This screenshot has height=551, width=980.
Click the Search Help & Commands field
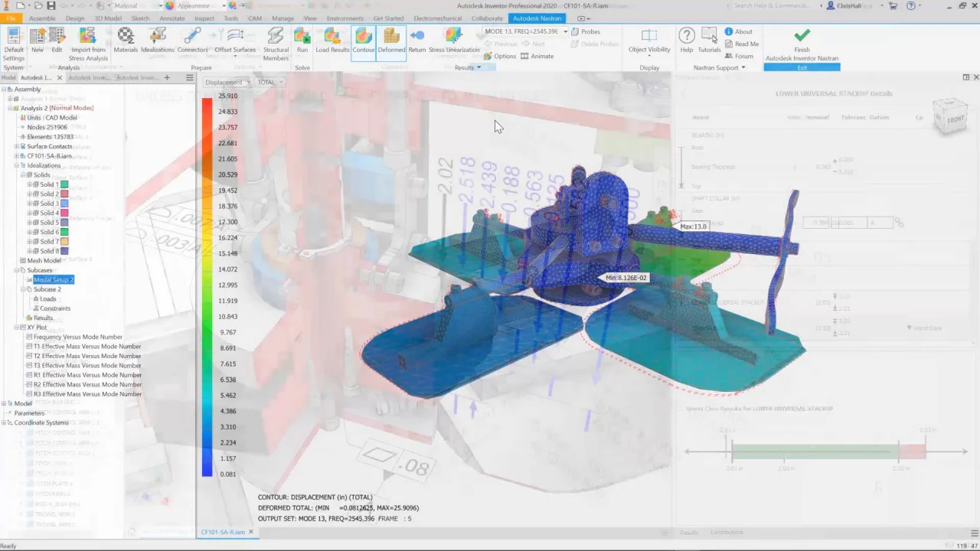773,5
